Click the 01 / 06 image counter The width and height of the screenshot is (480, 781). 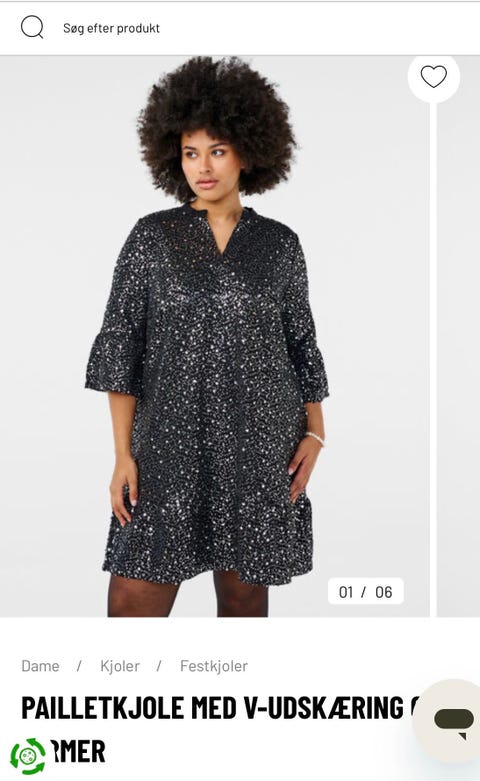pyautogui.click(x=365, y=592)
